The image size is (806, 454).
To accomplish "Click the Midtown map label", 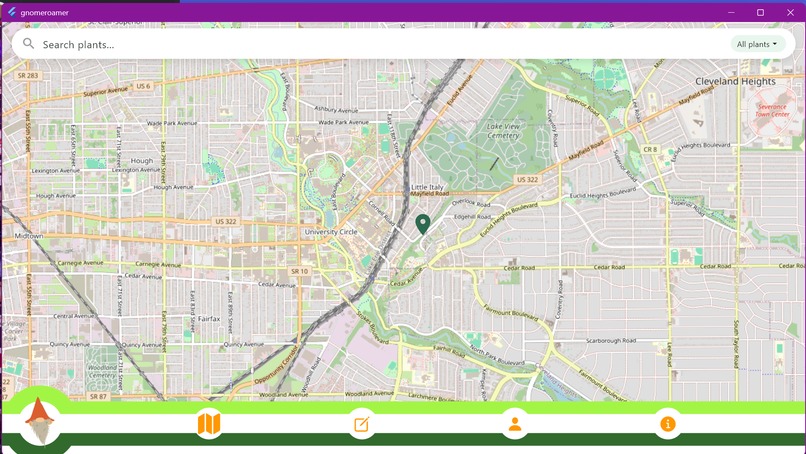I will point(29,236).
